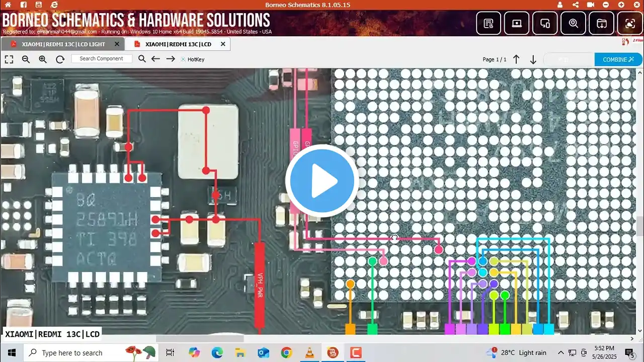Close the LCD LIGHT tab
Image resolution: width=644 pixels, height=362 pixels.
pyautogui.click(x=117, y=44)
